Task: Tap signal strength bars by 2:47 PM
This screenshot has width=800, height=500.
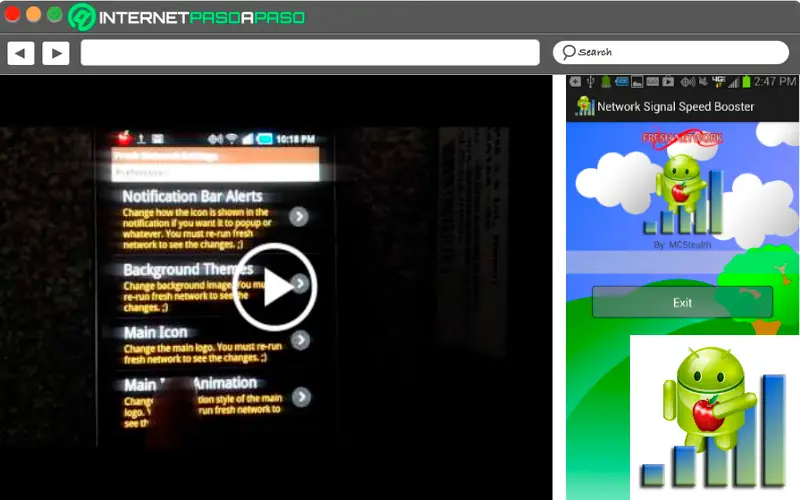Action: click(734, 82)
